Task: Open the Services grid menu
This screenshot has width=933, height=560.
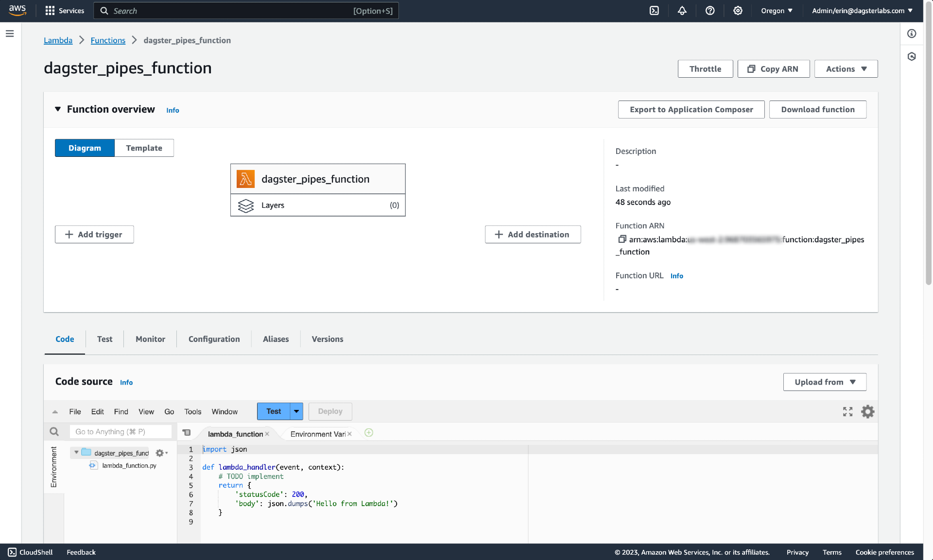Action: point(50,10)
